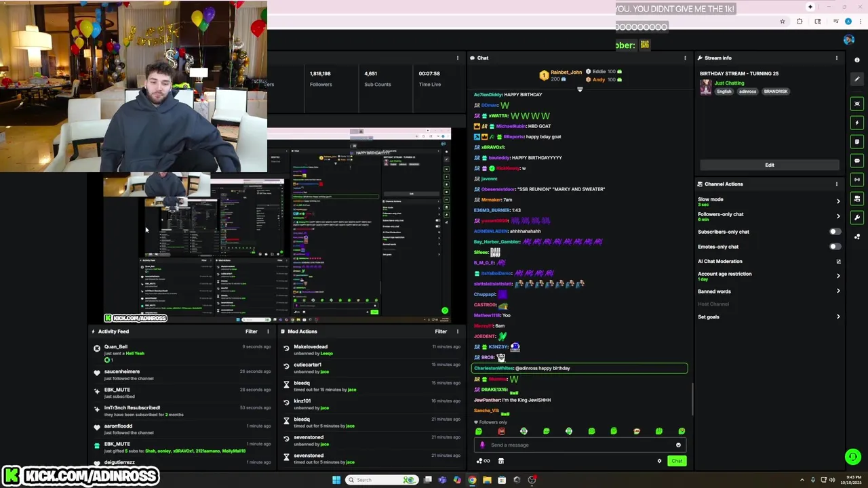The width and height of the screenshot is (868, 488).
Task: Toggle Subscribers-only chat switch
Action: [x=835, y=232]
